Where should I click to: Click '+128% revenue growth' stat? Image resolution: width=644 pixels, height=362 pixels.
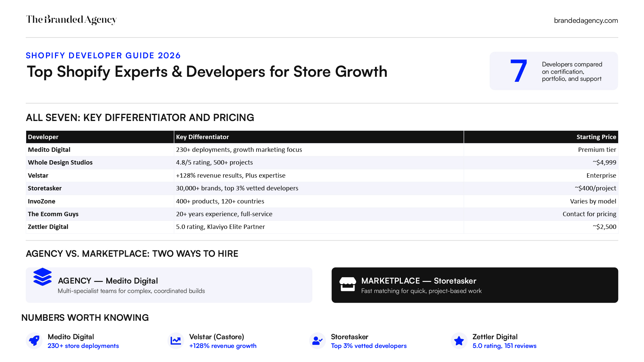point(223,346)
